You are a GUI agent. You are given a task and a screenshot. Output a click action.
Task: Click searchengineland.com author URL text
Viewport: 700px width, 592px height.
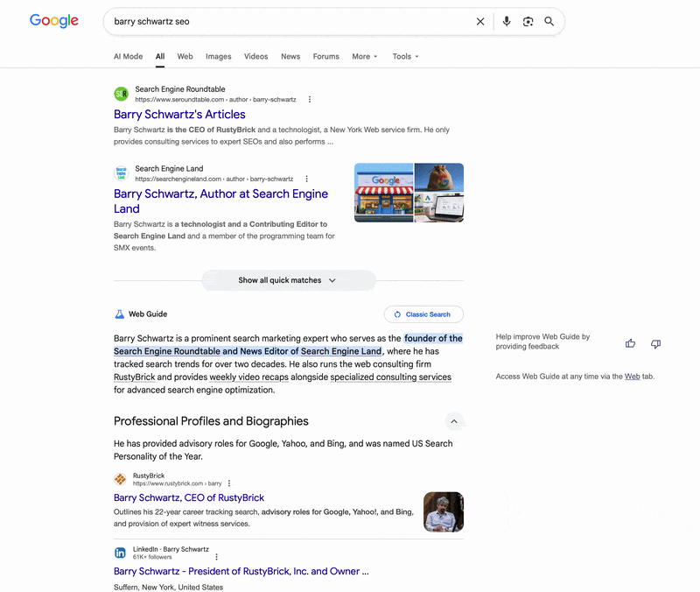pyautogui.click(x=214, y=179)
